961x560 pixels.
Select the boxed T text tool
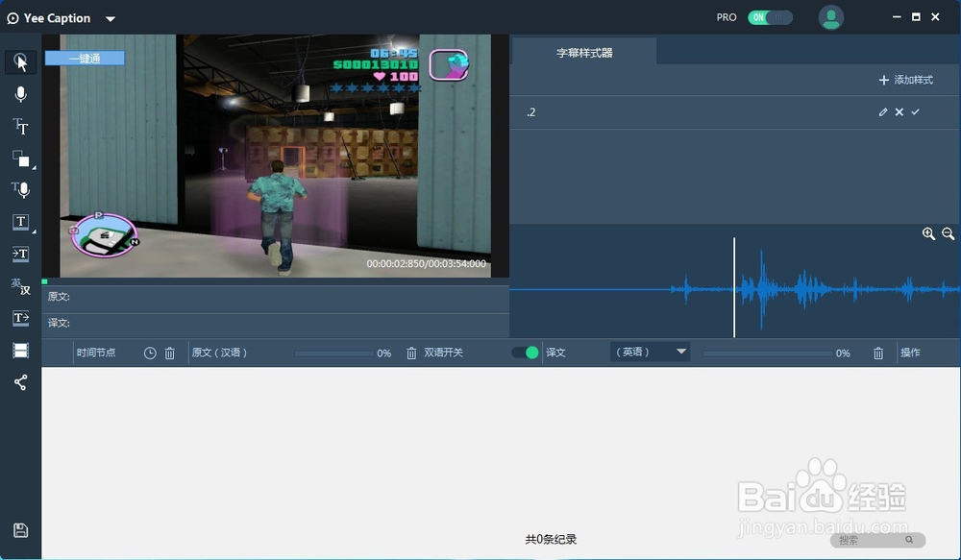pyautogui.click(x=21, y=222)
